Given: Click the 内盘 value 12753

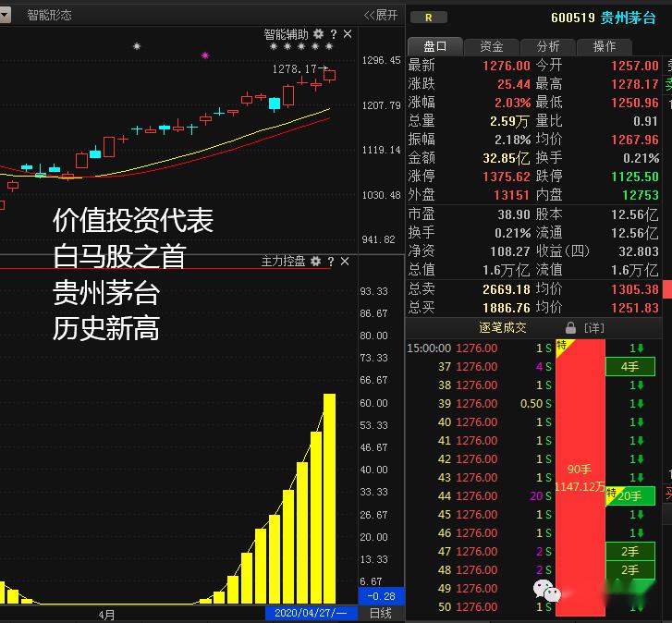Looking at the screenshot, I should (641, 195).
